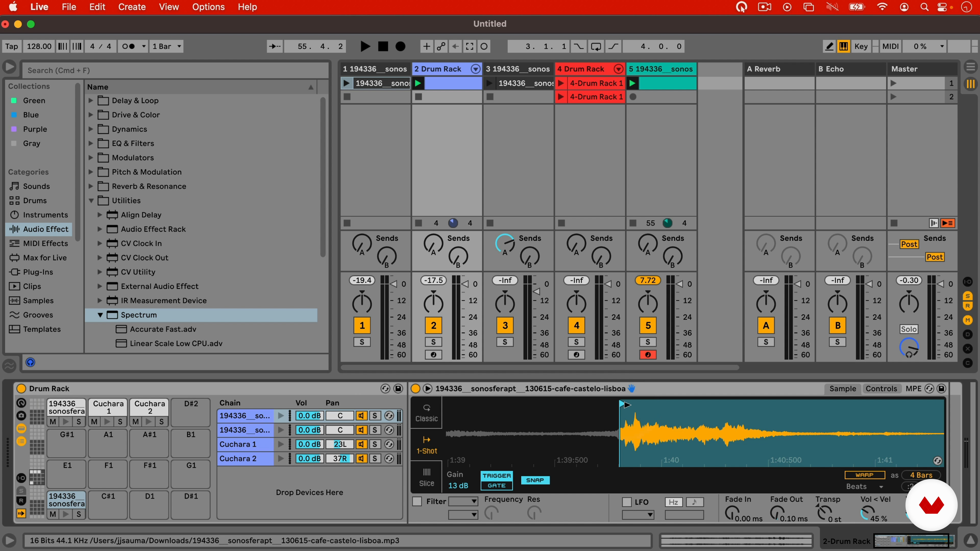Toggle track 1 activator button
The width and height of the screenshot is (980, 551).
[x=362, y=325]
